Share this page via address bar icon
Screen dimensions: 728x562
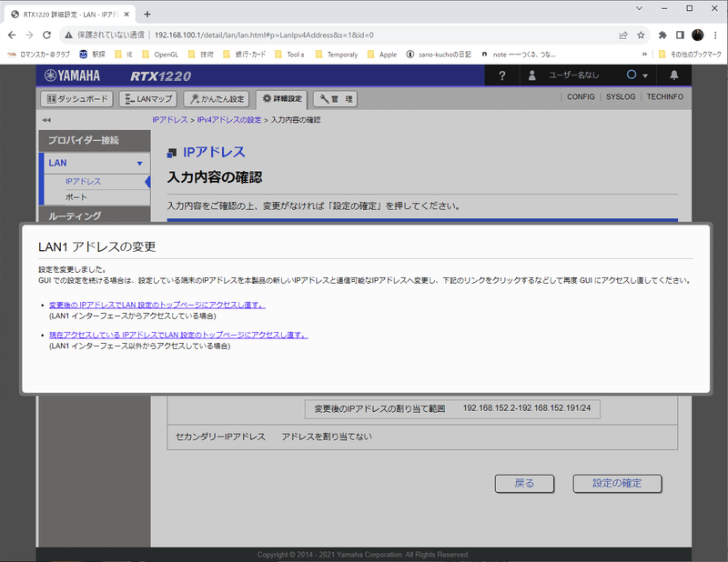tap(623, 35)
